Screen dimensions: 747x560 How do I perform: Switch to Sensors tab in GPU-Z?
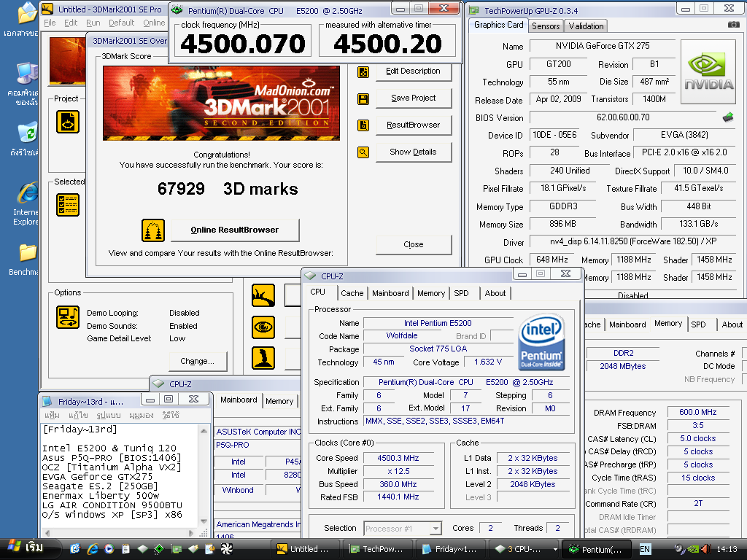click(546, 26)
